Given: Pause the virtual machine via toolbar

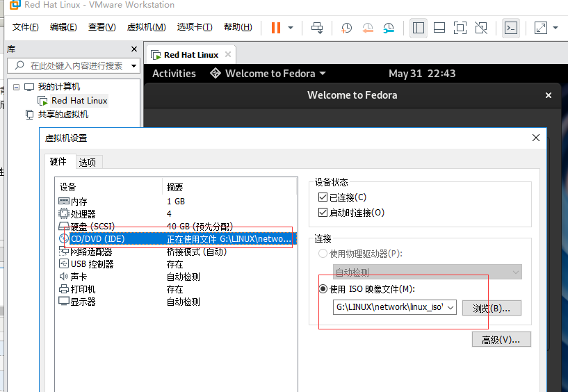Looking at the screenshot, I should point(276,28).
